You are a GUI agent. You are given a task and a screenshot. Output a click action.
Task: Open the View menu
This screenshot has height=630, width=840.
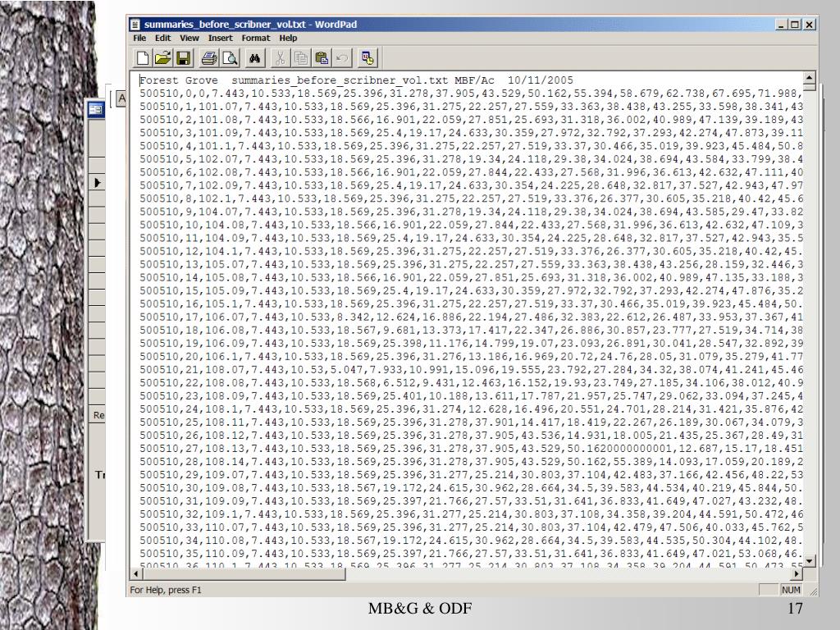pos(189,38)
